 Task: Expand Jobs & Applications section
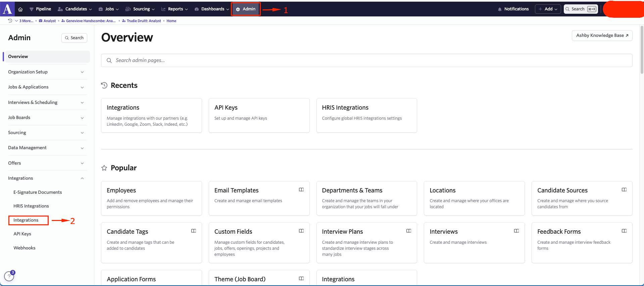47,87
